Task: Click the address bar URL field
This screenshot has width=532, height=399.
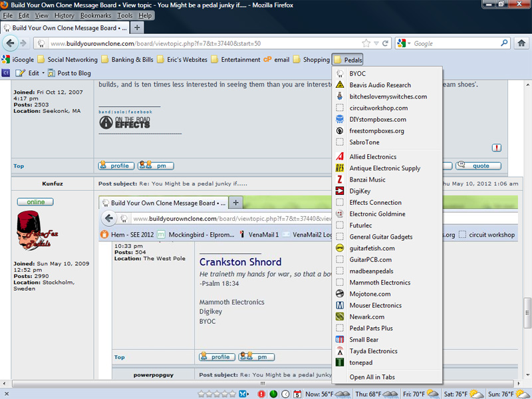Action: 203,43
